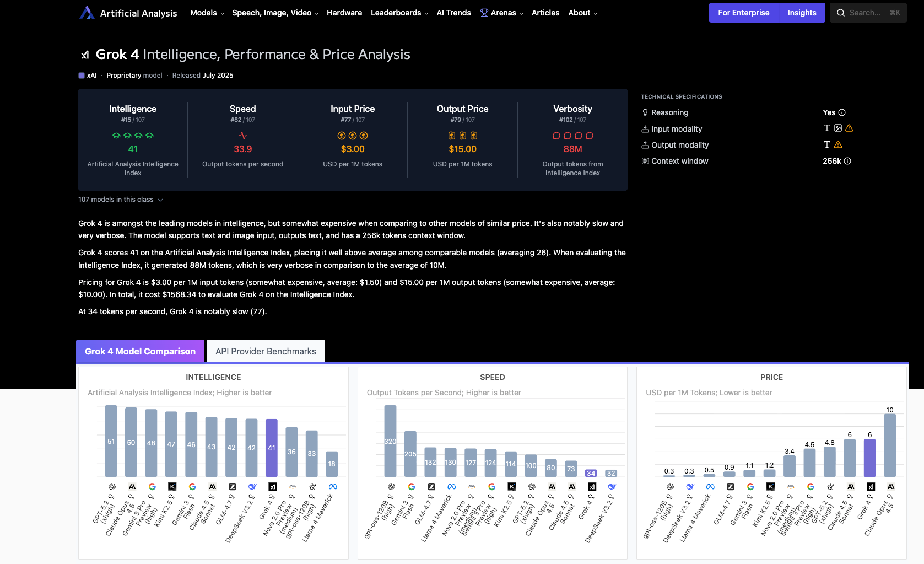Expand the Arenas dropdown
The width and height of the screenshot is (924, 564).
point(502,13)
